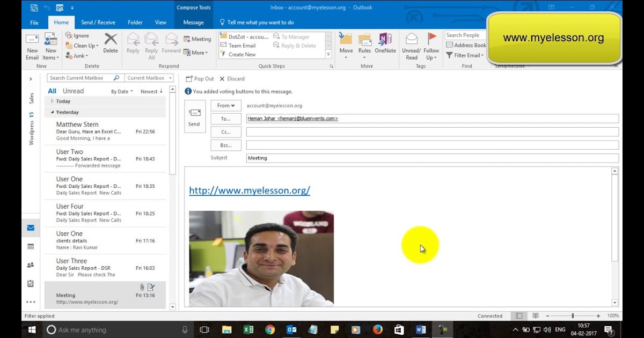Open the By Date sort dropdown
Viewport: 644px width, 338px height.
pos(122,92)
